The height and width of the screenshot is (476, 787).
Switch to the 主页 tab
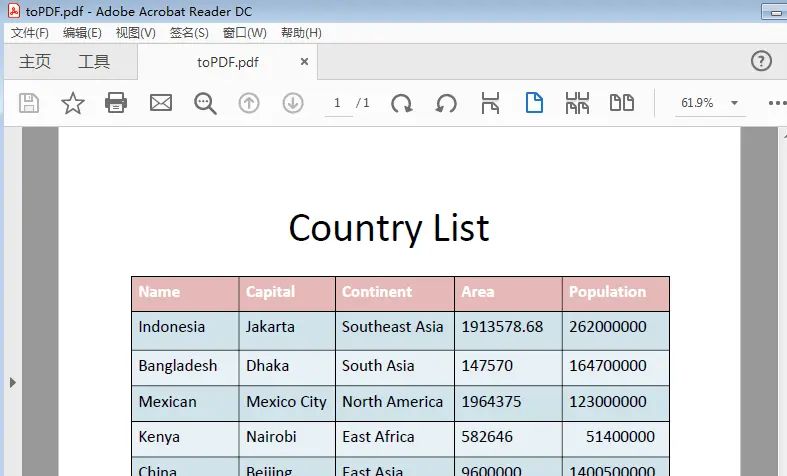[35, 61]
